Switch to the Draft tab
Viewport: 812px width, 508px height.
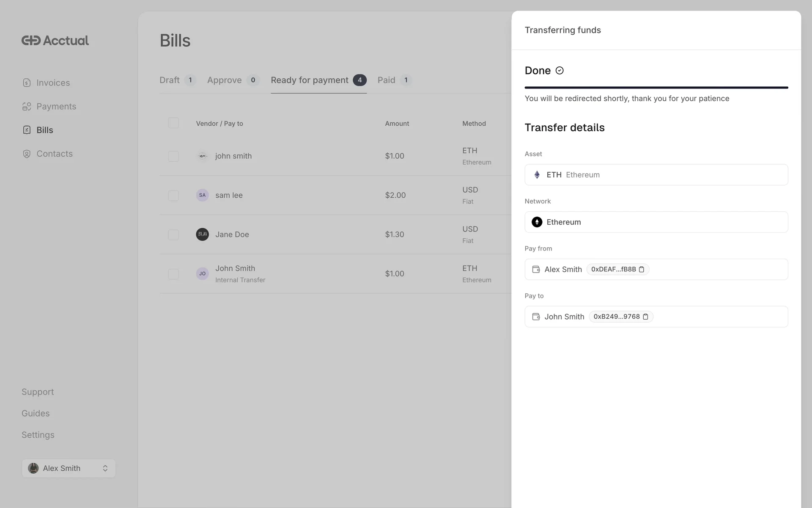(x=170, y=80)
